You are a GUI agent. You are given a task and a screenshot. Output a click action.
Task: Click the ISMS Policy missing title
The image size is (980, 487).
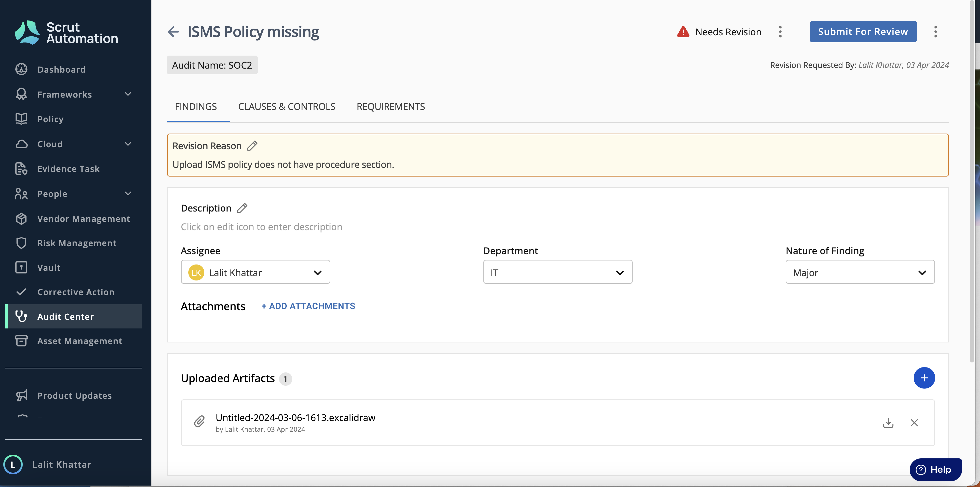253,32
